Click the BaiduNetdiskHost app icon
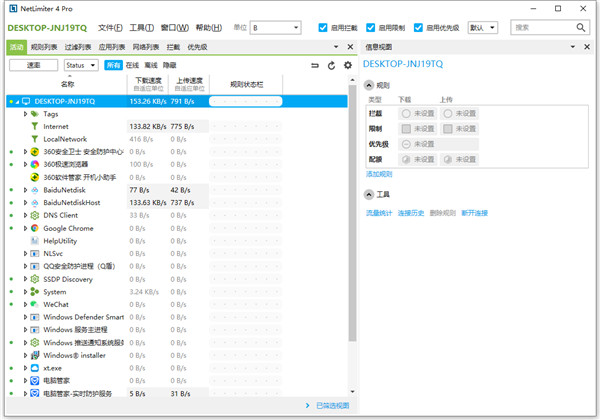600x420 pixels. tap(35, 202)
